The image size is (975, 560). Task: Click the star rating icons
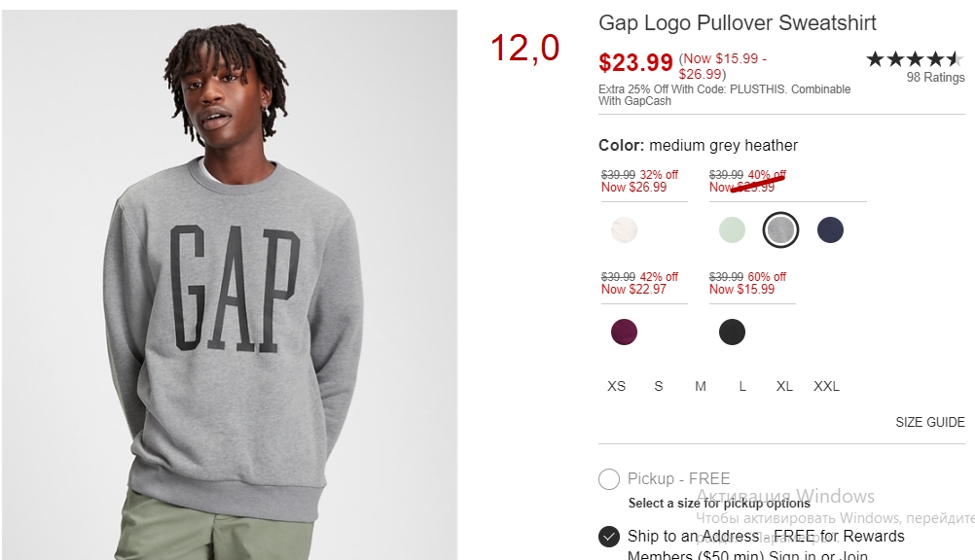915,59
